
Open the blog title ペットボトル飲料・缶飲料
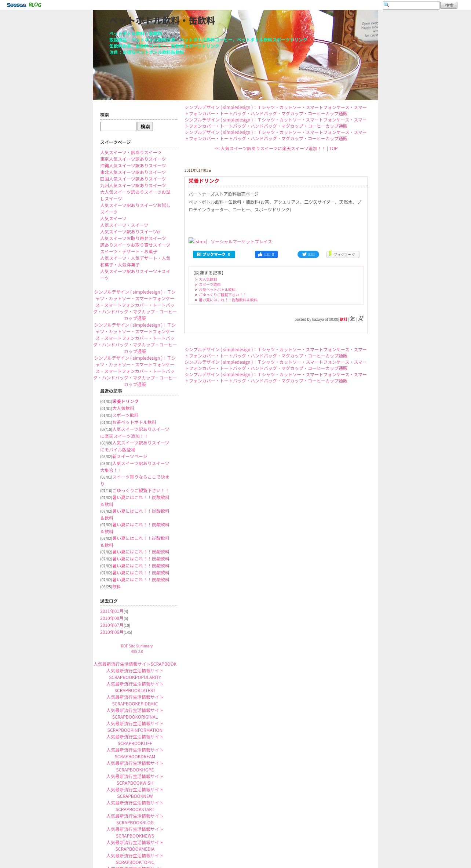(x=162, y=21)
